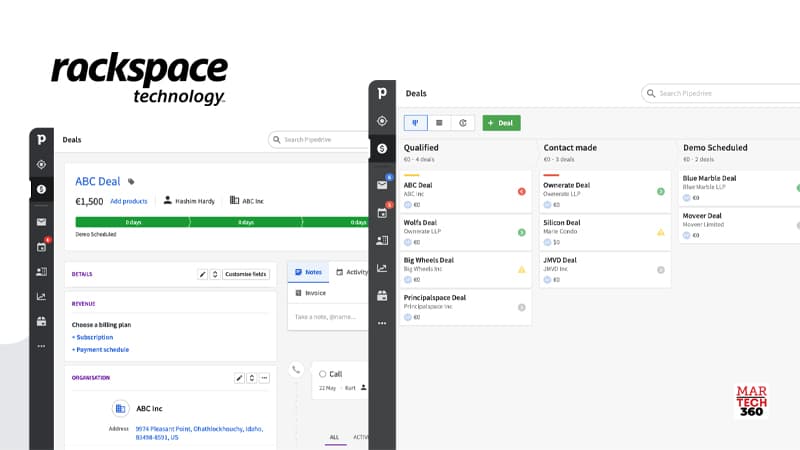Click label tag icon next to ABC Deal

tap(131, 182)
